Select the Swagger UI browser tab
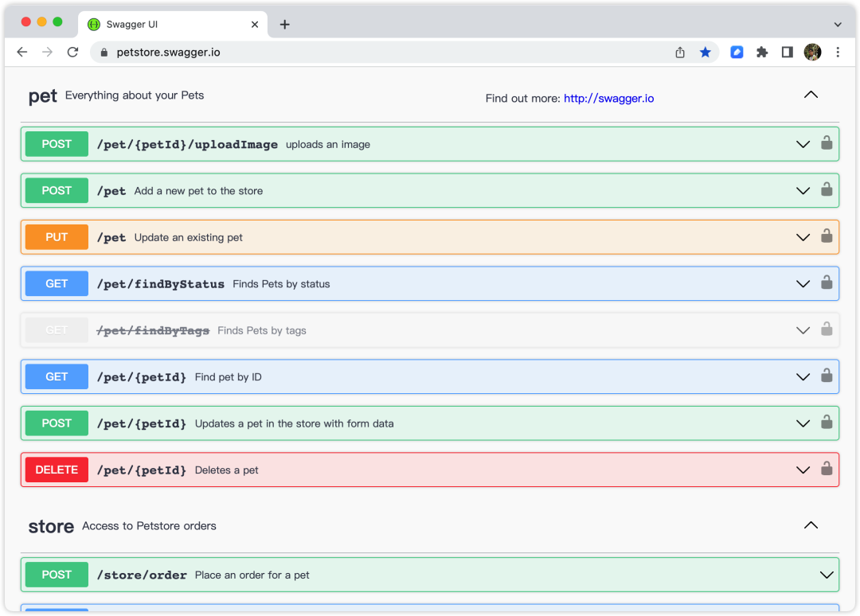This screenshot has width=860, height=616. pos(173,24)
